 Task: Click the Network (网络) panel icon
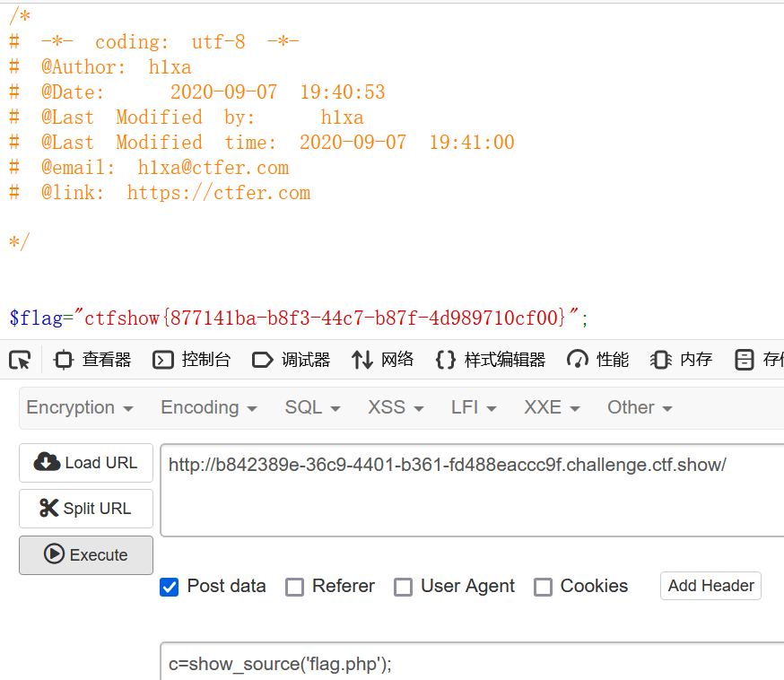click(x=362, y=360)
